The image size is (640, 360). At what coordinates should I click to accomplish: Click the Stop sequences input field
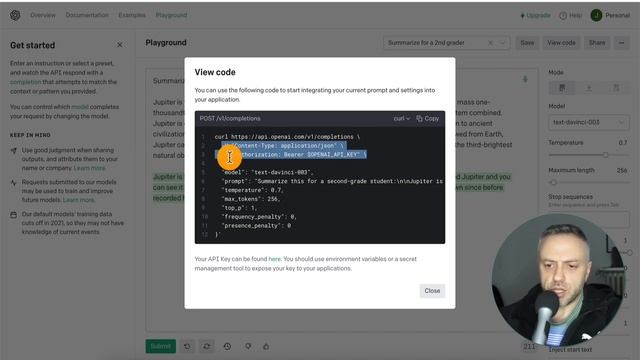point(589,220)
